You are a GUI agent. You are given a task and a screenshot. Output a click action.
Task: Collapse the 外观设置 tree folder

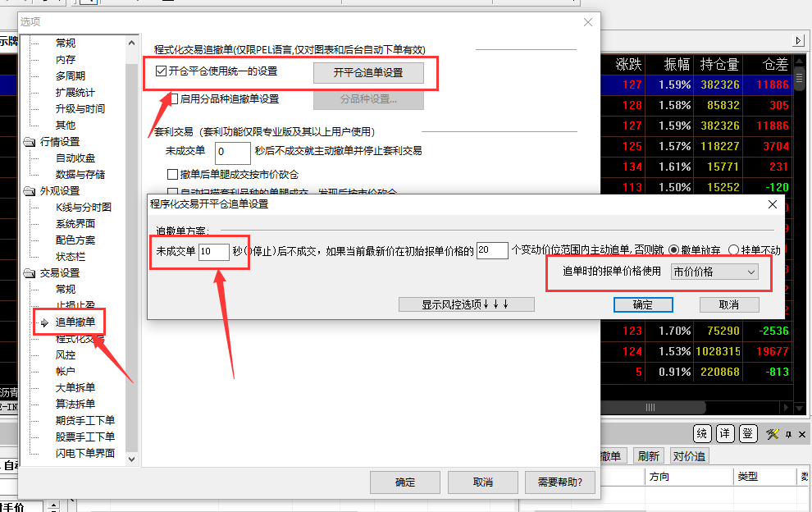pos(29,191)
